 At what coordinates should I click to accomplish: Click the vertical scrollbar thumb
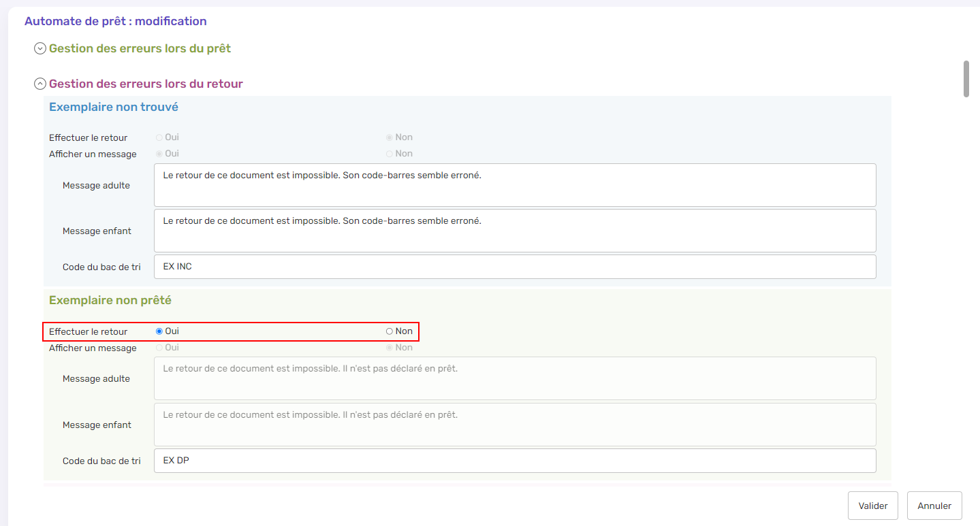pos(966,79)
